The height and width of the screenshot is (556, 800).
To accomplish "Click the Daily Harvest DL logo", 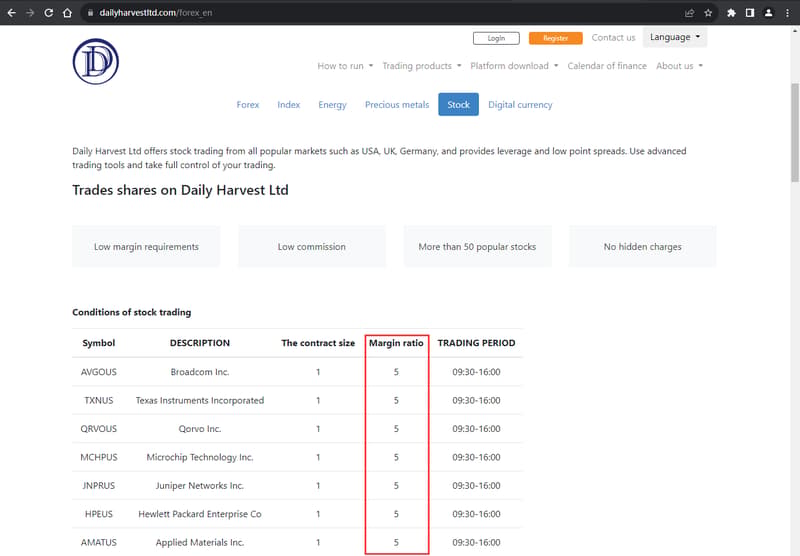I will click(x=96, y=62).
